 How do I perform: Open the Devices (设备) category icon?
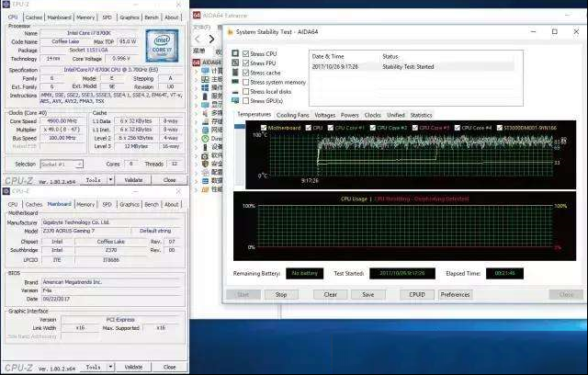click(x=205, y=147)
